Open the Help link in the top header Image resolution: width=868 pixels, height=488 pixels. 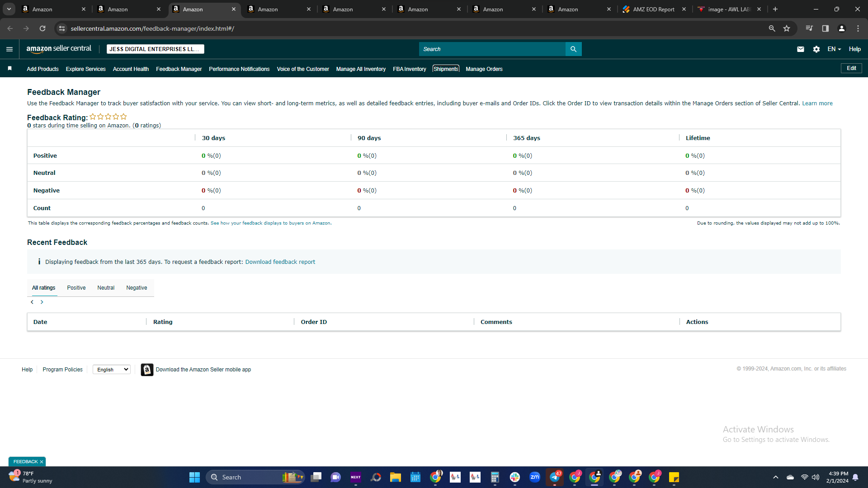click(854, 49)
